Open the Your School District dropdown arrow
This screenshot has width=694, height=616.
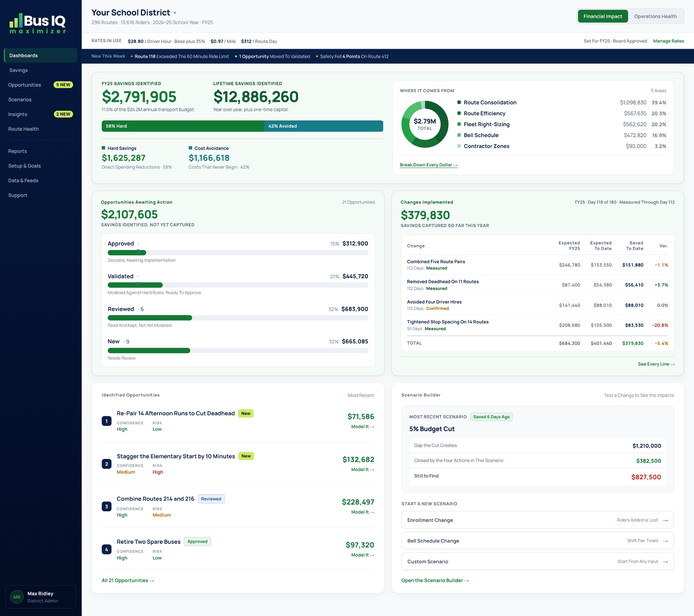point(175,13)
